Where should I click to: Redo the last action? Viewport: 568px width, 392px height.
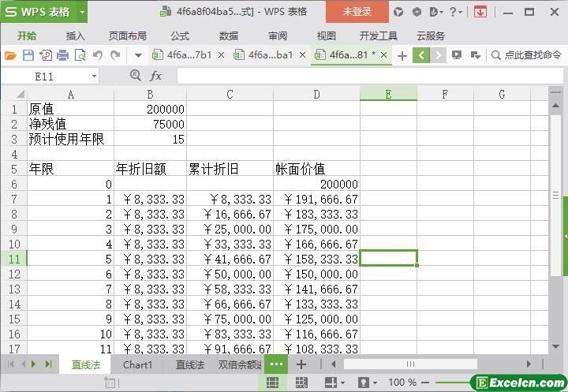(115, 55)
